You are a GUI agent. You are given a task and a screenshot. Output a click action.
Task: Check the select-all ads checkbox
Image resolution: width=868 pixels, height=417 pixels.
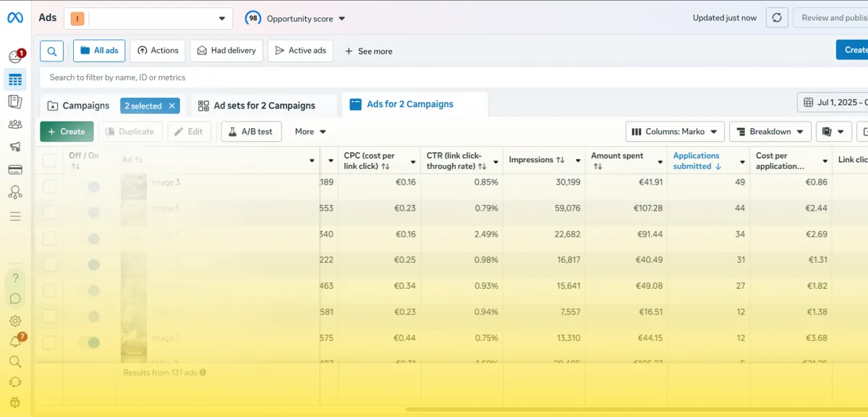(49, 160)
